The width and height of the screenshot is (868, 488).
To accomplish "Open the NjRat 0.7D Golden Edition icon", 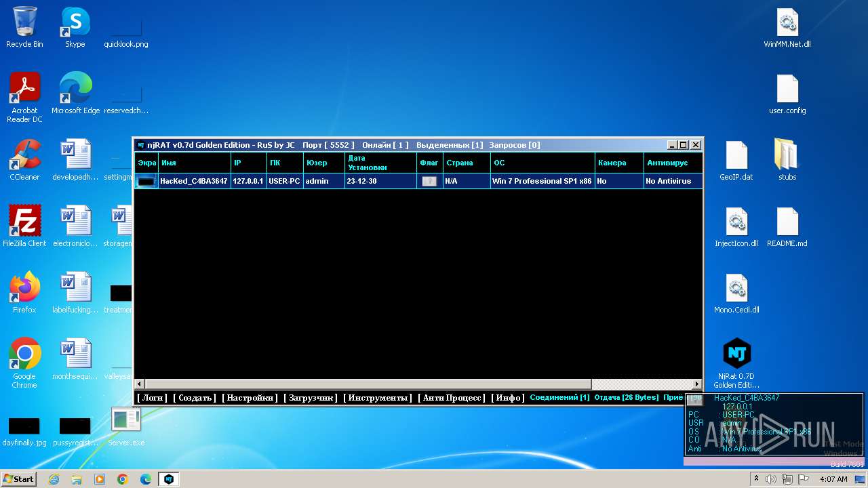I will coord(736,364).
